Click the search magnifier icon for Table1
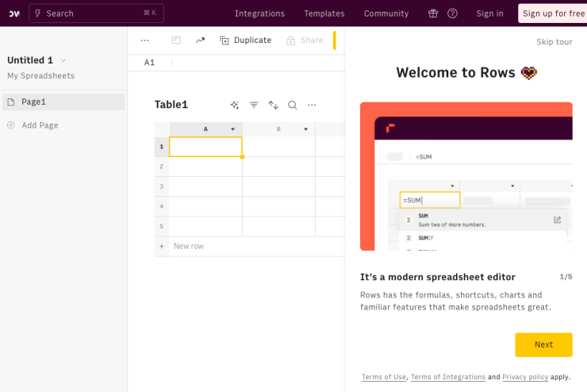Image resolution: width=587 pixels, height=392 pixels. pyautogui.click(x=293, y=106)
